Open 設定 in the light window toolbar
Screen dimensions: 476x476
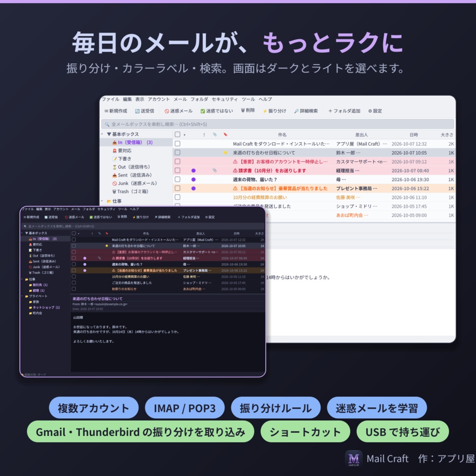(x=375, y=111)
